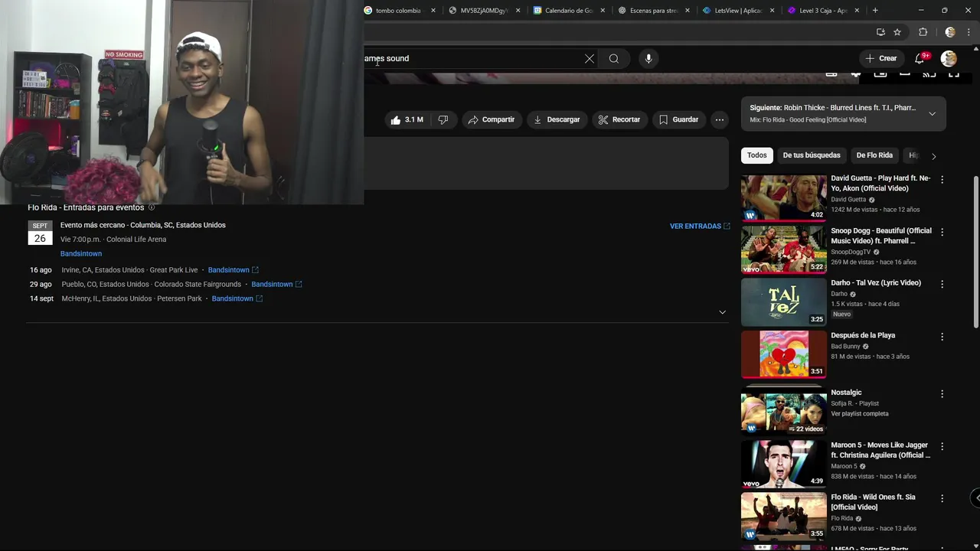Open Chrome extensions puzzle icon
This screenshot has width=980, height=551.
923,32
